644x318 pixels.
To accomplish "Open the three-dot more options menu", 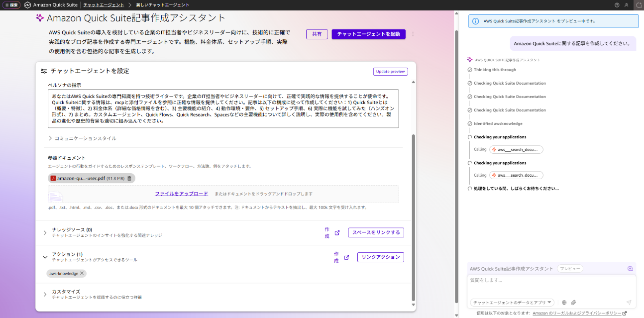I will point(413,34).
